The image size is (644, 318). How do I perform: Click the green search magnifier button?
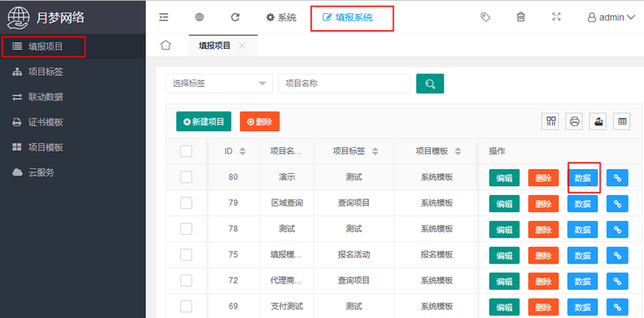pyautogui.click(x=430, y=84)
